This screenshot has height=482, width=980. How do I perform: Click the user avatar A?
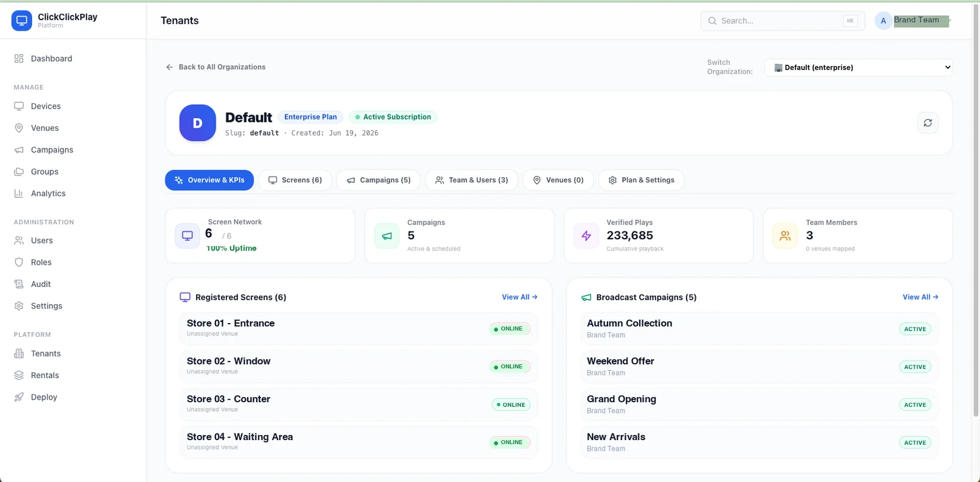click(883, 21)
